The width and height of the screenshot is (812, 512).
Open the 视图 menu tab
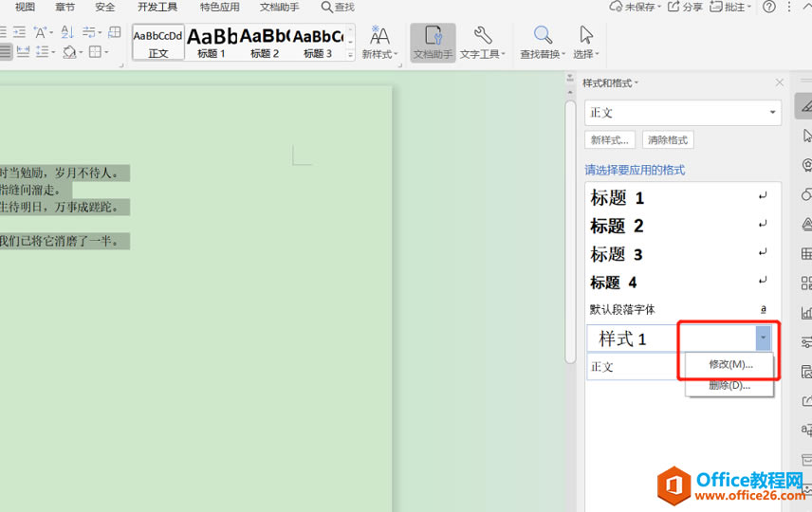point(25,7)
